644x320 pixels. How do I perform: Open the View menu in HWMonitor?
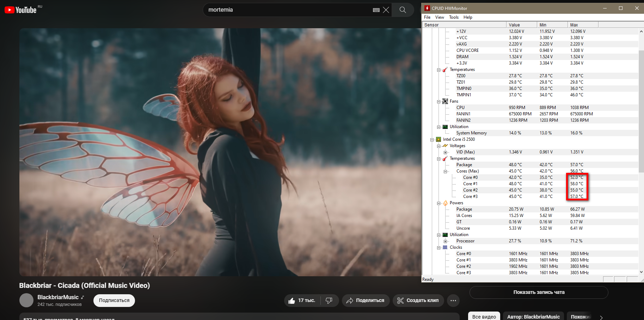tap(440, 17)
